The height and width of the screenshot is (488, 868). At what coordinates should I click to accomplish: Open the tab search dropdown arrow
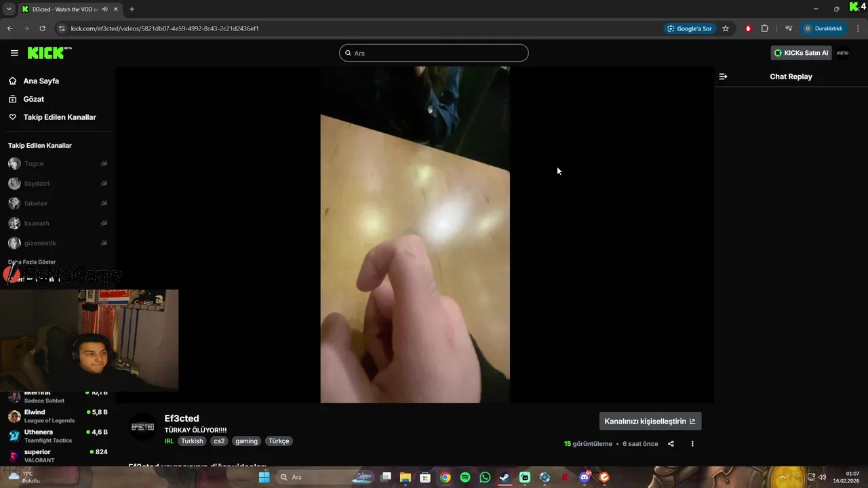[x=9, y=9]
